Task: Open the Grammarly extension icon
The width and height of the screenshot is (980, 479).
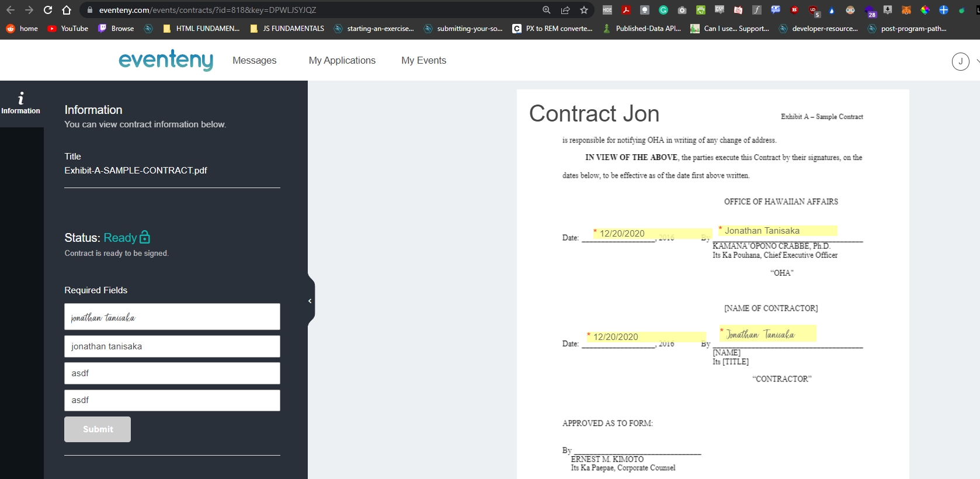Action: point(663,10)
